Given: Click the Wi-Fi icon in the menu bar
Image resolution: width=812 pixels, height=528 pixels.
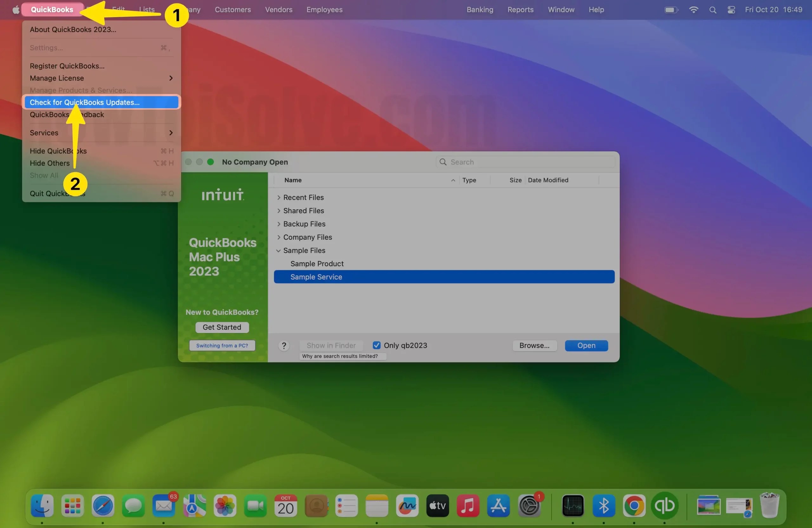Looking at the screenshot, I should click(x=694, y=10).
